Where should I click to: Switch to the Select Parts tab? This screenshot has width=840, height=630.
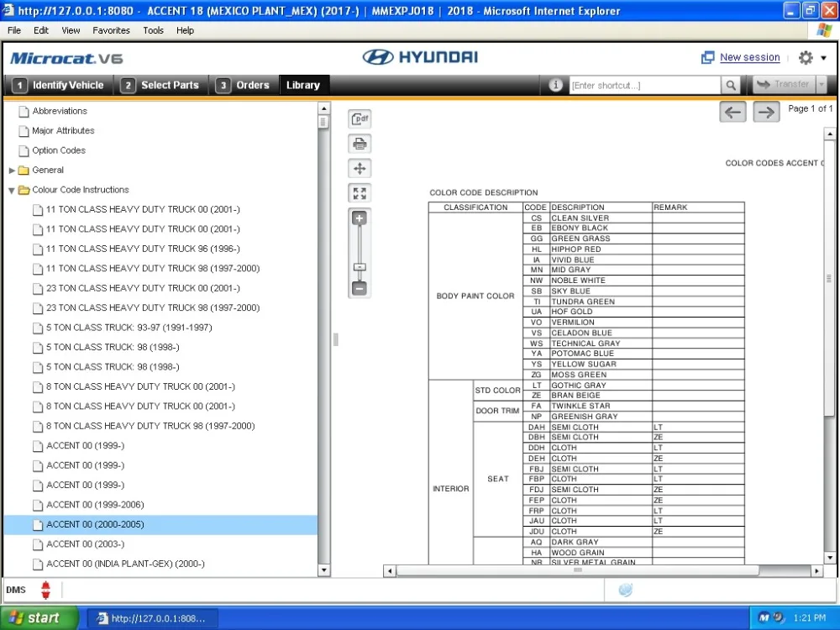tap(160, 85)
